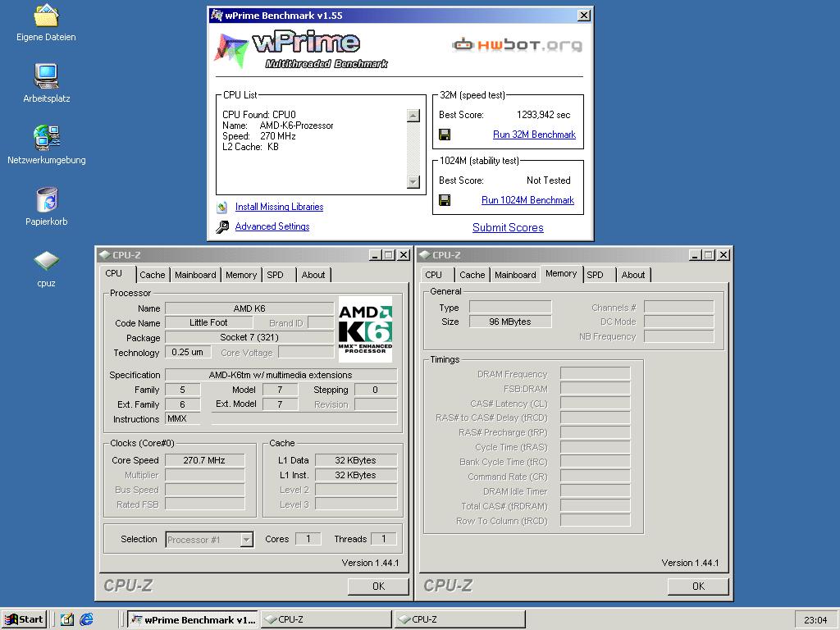Click the L1 Data 32 KBytes field
The width and height of the screenshot is (840, 630).
(356, 460)
